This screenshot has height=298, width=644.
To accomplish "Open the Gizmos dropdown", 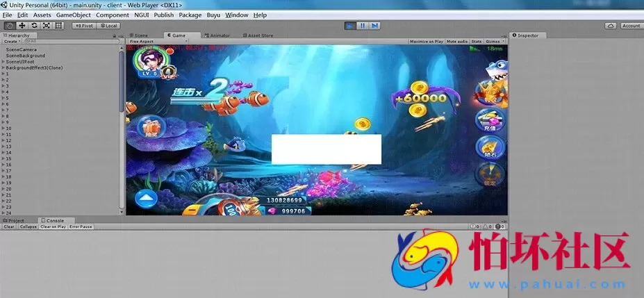I will (x=495, y=42).
